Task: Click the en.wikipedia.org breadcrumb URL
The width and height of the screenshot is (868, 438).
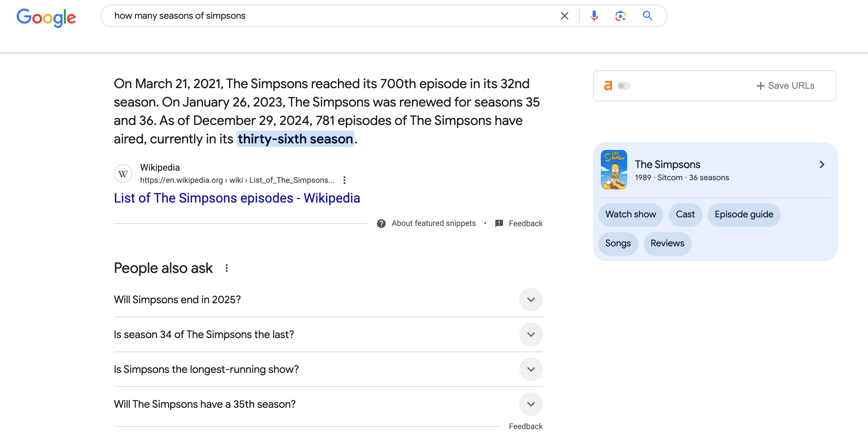Action: coord(237,180)
